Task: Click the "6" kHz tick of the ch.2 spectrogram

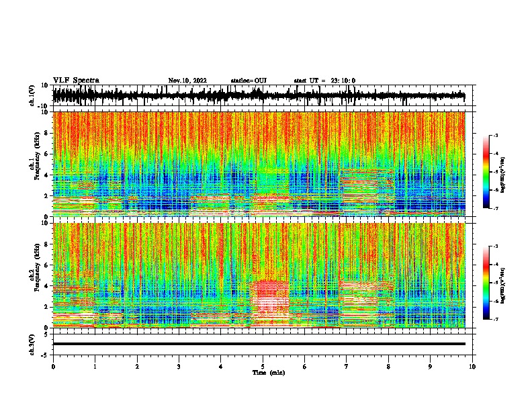Action: 46,265
